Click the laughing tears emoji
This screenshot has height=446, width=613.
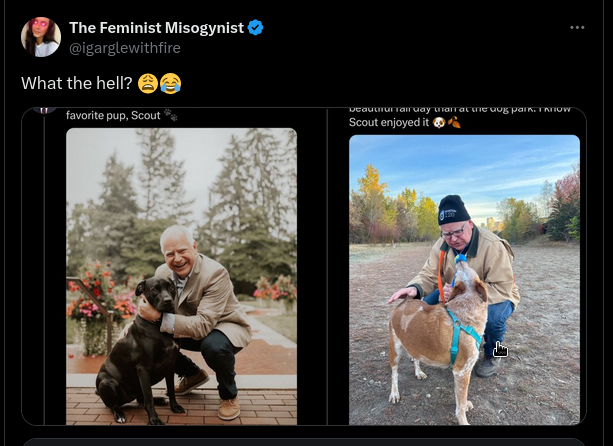pos(170,83)
